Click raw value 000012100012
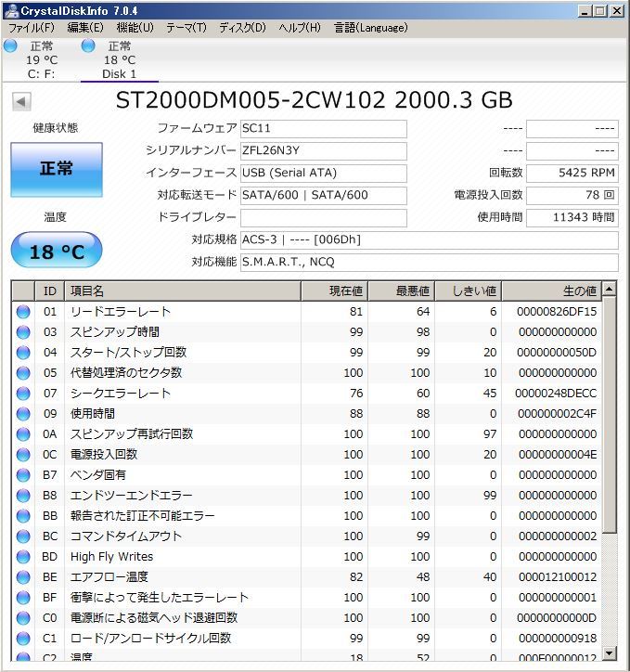Screen dimensions: 630x672 click(558, 577)
